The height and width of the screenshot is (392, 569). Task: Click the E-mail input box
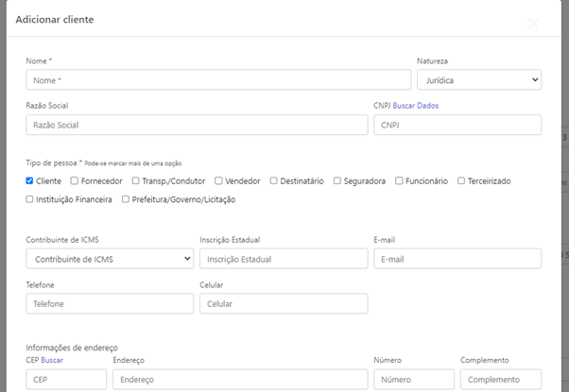(457, 259)
